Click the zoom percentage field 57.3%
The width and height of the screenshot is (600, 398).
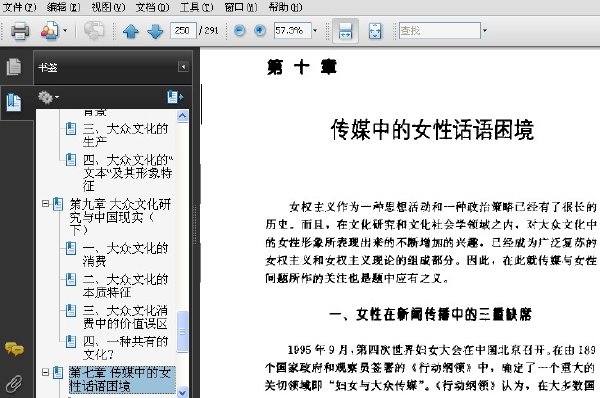(x=292, y=31)
